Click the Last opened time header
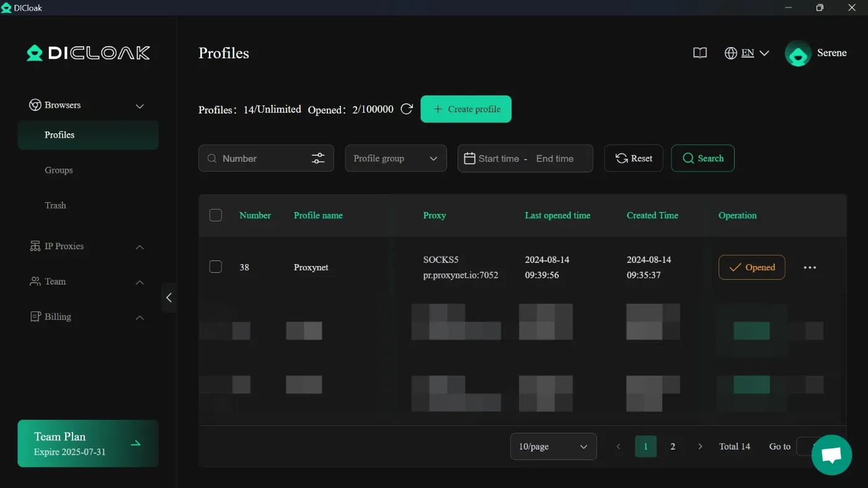Screen dimensions: 868x488 (x=557, y=215)
